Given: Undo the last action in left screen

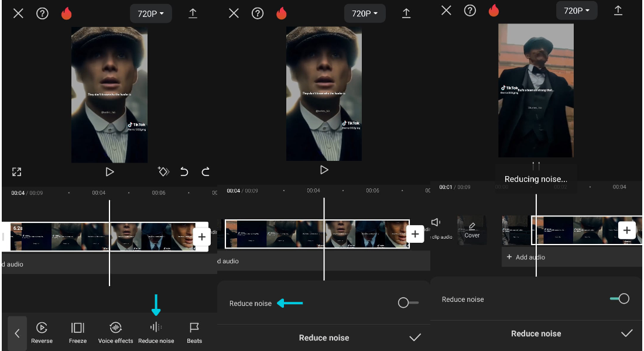Looking at the screenshot, I should (184, 171).
